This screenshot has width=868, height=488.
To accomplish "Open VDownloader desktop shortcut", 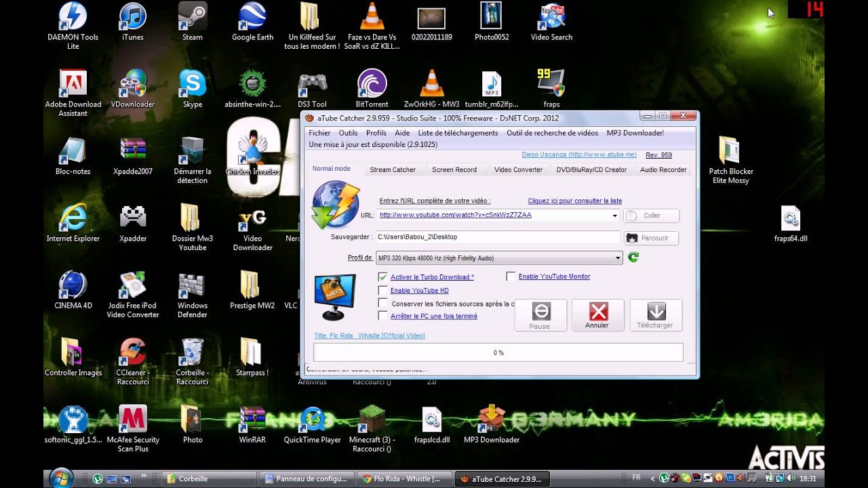I will (x=133, y=89).
